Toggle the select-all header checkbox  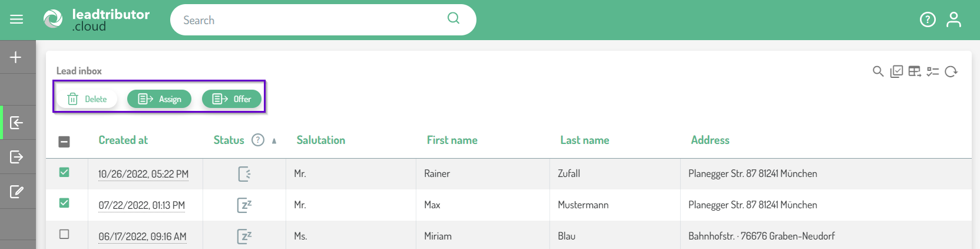coord(64,142)
